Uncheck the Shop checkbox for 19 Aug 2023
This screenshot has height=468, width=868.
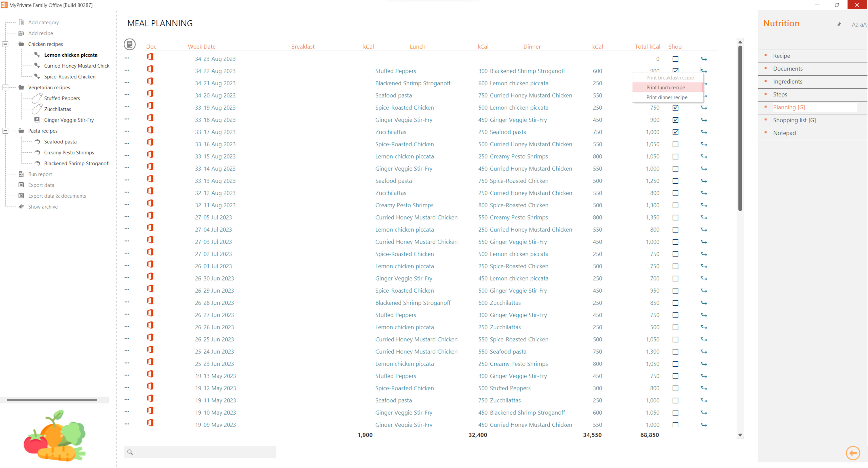coord(676,107)
